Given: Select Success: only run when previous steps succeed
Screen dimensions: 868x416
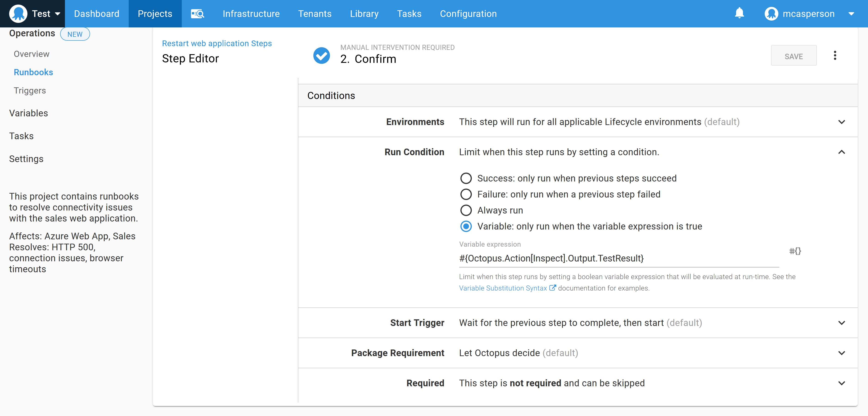Looking at the screenshot, I should coord(466,178).
